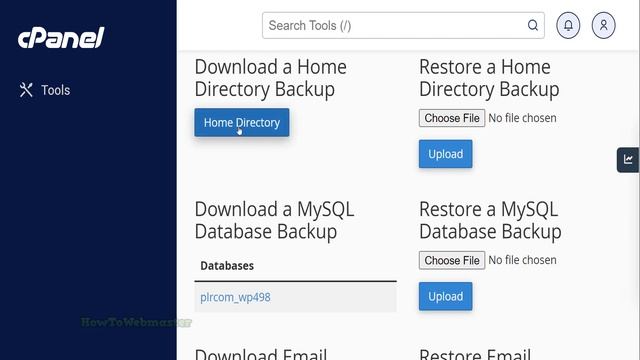Open notifications bell icon

coord(568,25)
